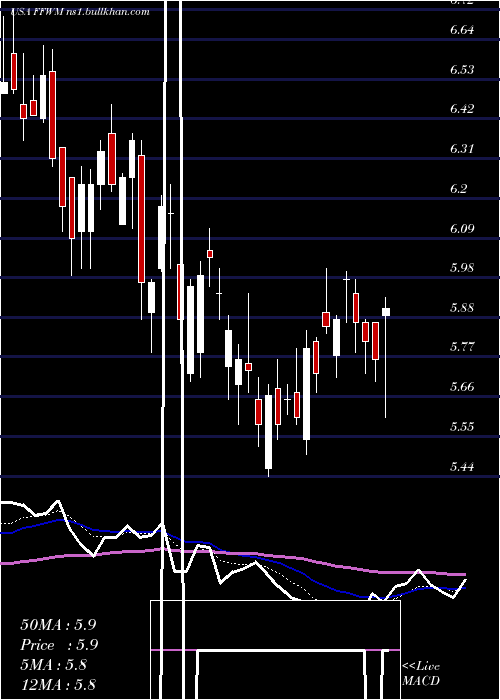Click the 6.42 price axis label
The image size is (500, 700).
tap(462, 109)
